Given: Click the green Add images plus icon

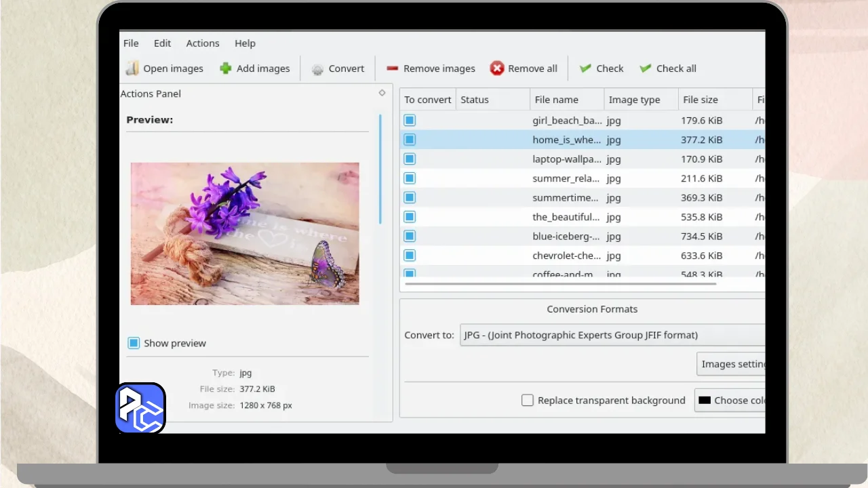Looking at the screenshot, I should pos(226,68).
